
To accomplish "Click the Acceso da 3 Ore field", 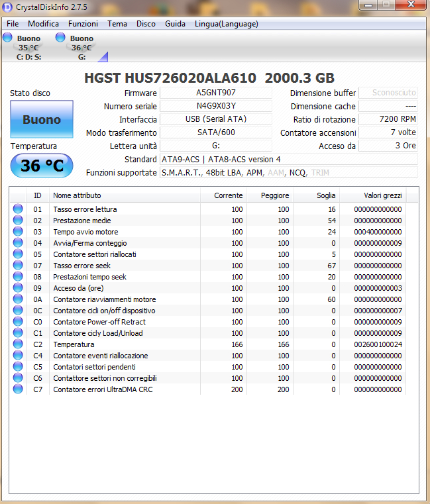I will tap(388, 146).
